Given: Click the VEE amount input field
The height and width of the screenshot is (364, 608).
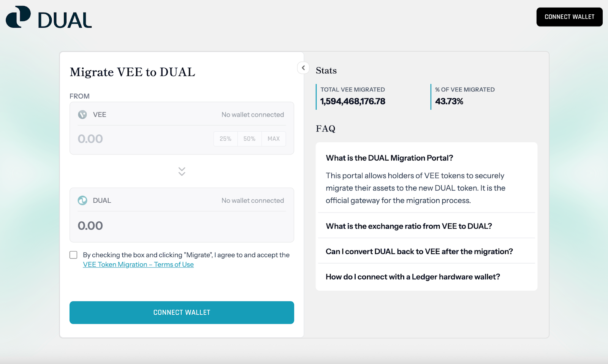Looking at the screenshot, I should point(141,139).
